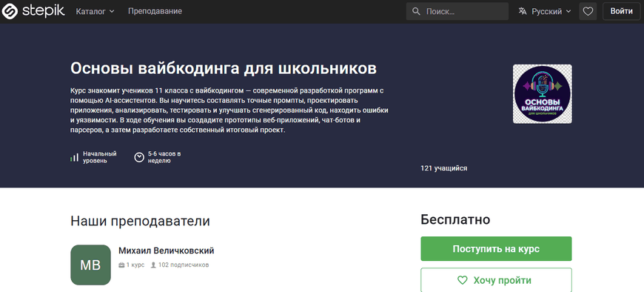Open the MB teacher avatar
Viewport: 644px width, 292px height.
click(x=91, y=265)
